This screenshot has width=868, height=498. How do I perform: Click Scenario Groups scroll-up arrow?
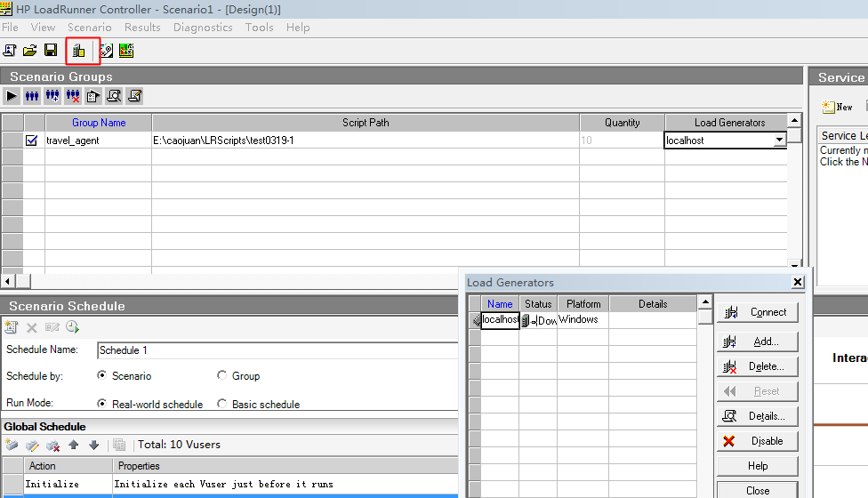point(794,120)
